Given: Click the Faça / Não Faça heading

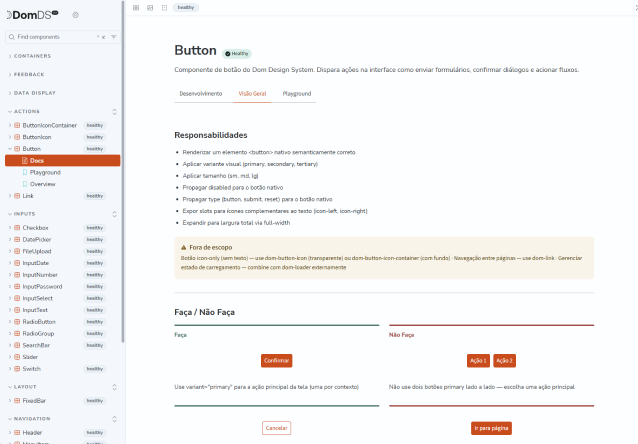Looking at the screenshot, I should (205, 313).
